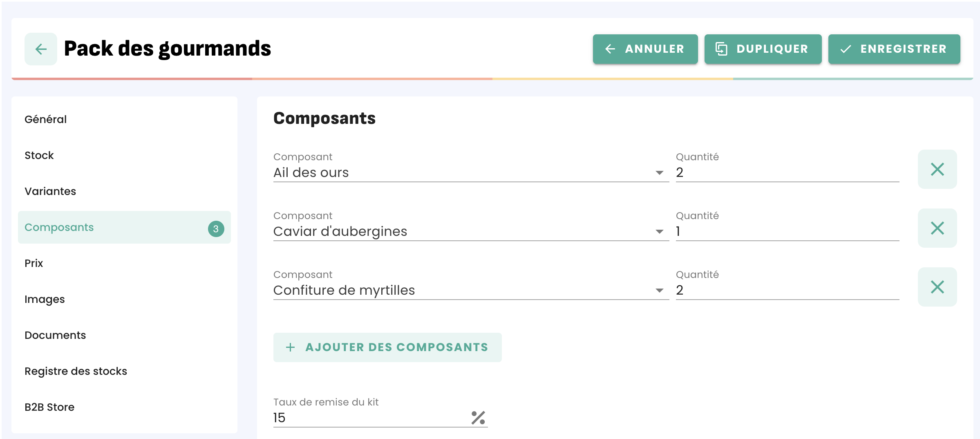980x439 pixels.
Task: Open the Confiture de myrtilles dropdown
Action: 659,291
